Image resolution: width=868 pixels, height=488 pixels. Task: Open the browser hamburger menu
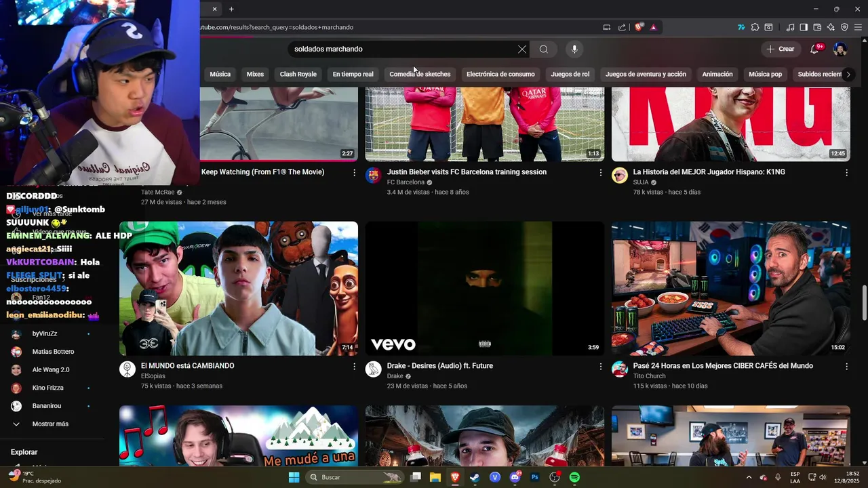pos(858,27)
